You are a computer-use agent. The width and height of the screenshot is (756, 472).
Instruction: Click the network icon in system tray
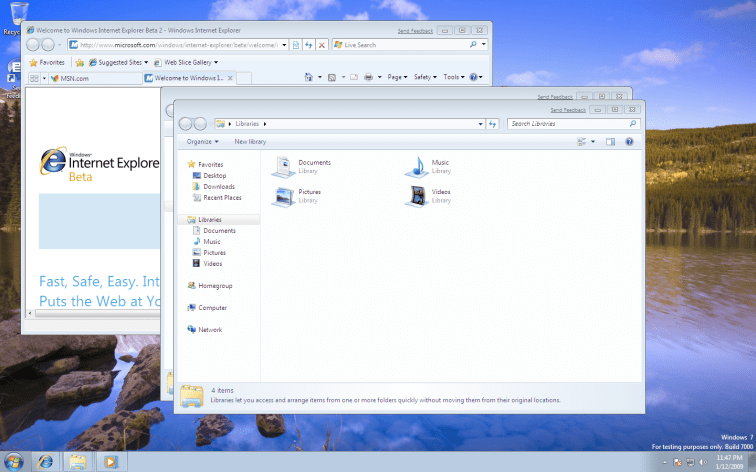[x=690, y=462]
